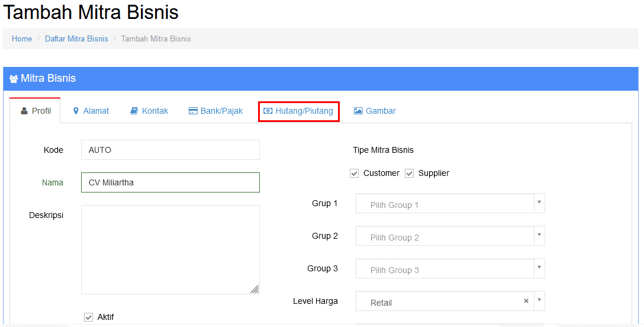Screen dimensions: 644x327
Task: Click the money icon beside Hutang/Piutang
Action: [268, 111]
